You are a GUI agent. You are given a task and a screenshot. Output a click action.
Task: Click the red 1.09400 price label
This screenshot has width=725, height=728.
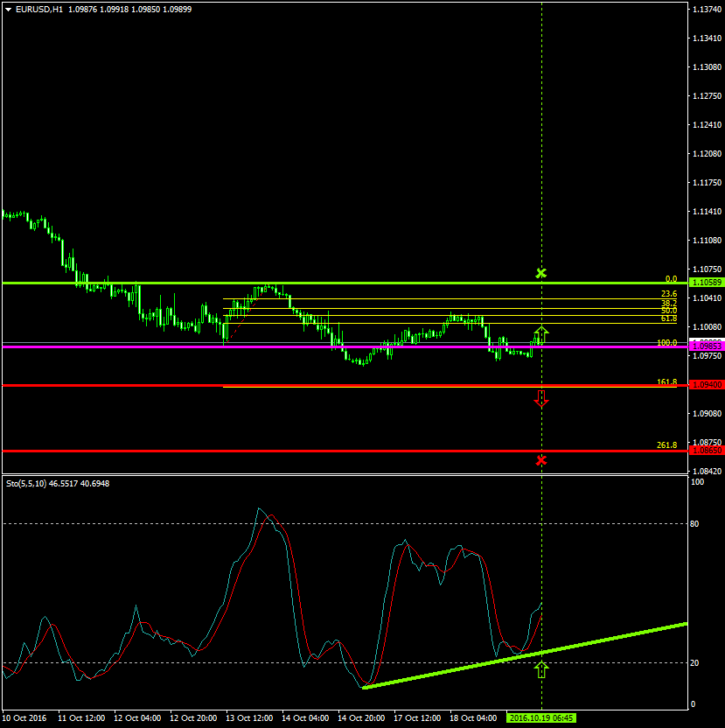(706, 385)
